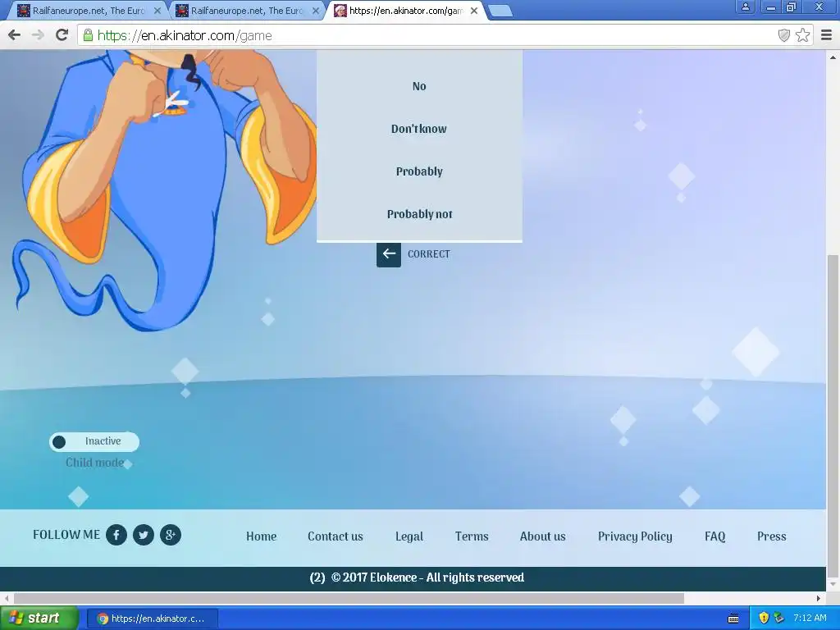Click the network tray icon
Screen dimensions: 840x630
point(778,618)
